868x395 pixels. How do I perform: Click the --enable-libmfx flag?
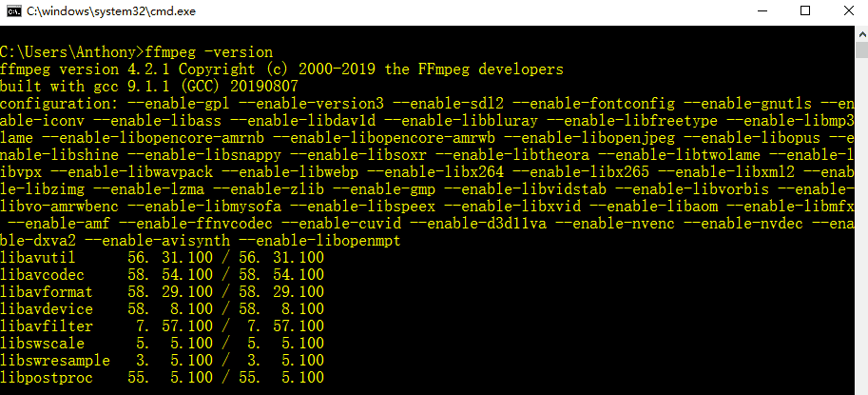tap(790, 207)
